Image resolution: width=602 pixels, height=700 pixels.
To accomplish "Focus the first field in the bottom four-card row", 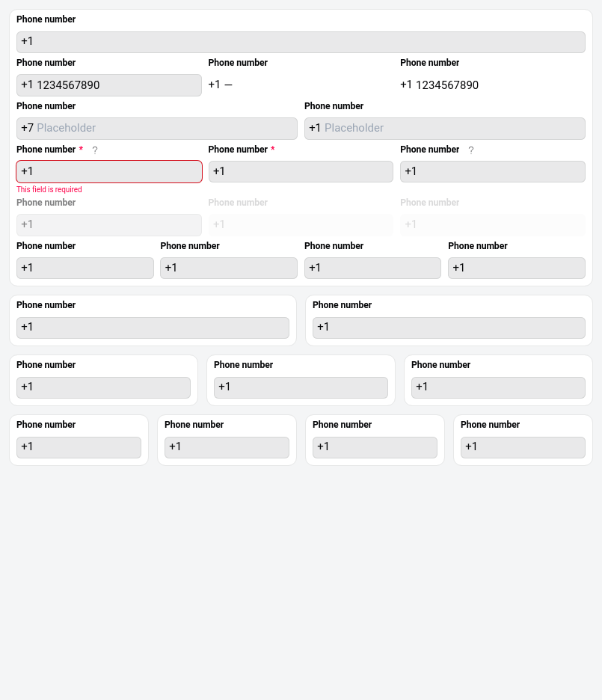I will pos(79,447).
